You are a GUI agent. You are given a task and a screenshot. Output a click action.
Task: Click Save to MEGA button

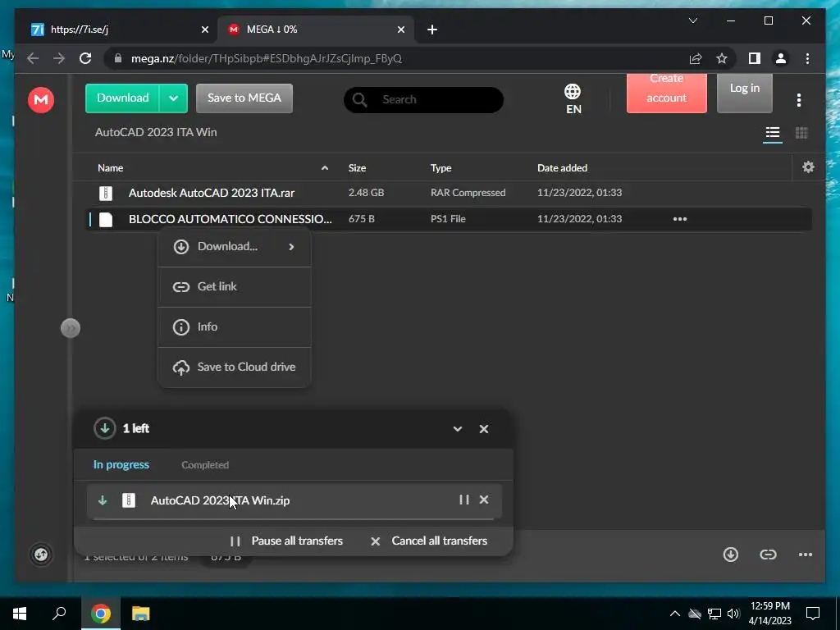[244, 98]
